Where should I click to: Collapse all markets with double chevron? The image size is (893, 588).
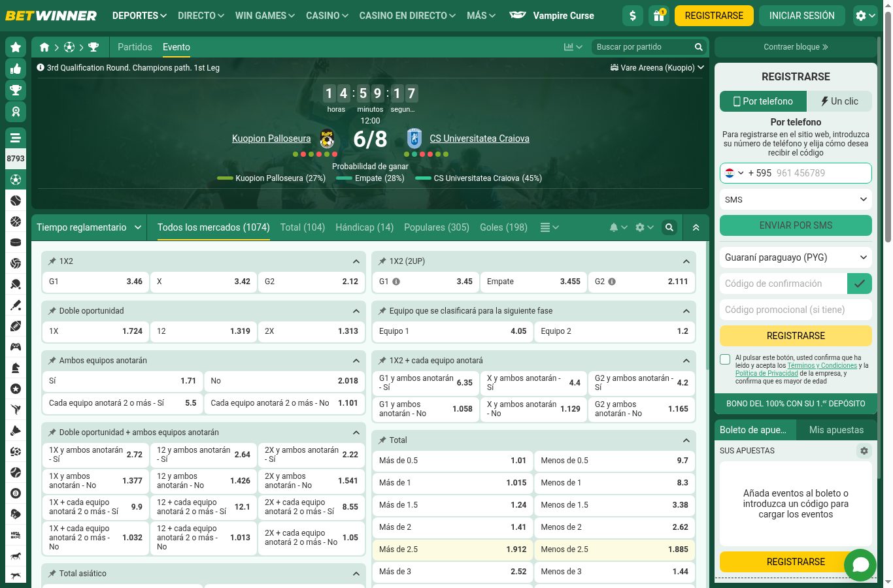tap(696, 227)
